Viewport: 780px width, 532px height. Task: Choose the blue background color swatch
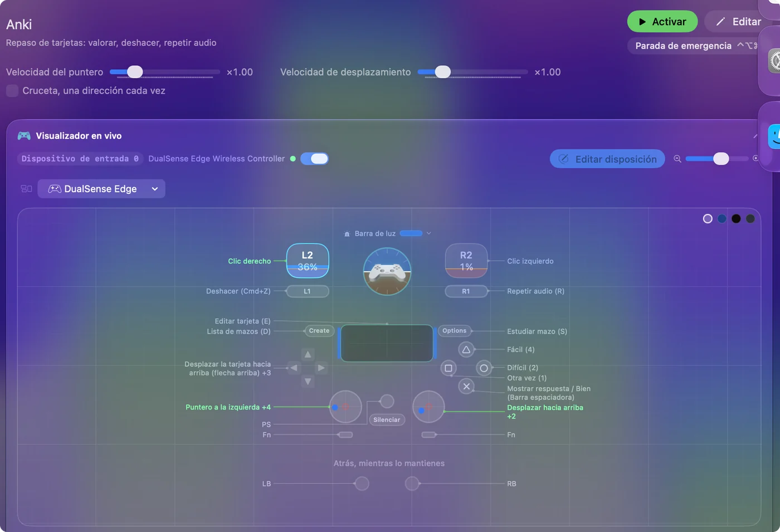coord(722,219)
